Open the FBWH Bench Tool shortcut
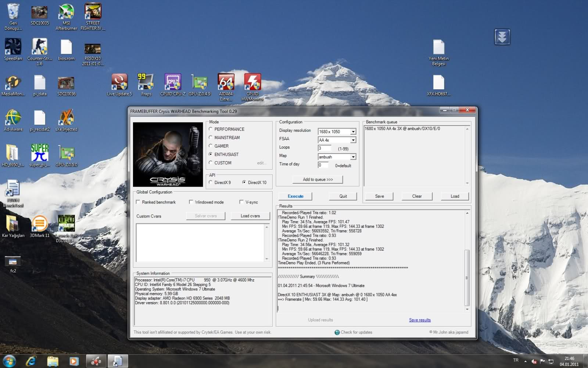The height and width of the screenshot is (368, 588). tap(13, 194)
